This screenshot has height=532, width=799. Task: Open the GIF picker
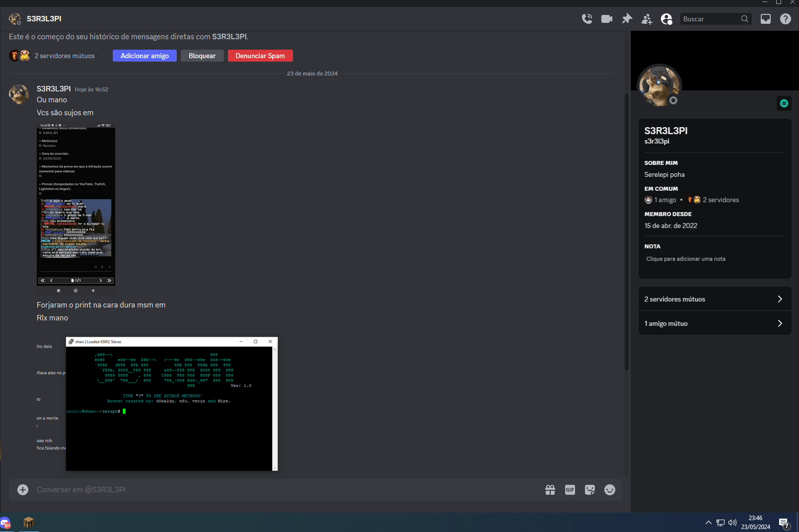pyautogui.click(x=570, y=490)
